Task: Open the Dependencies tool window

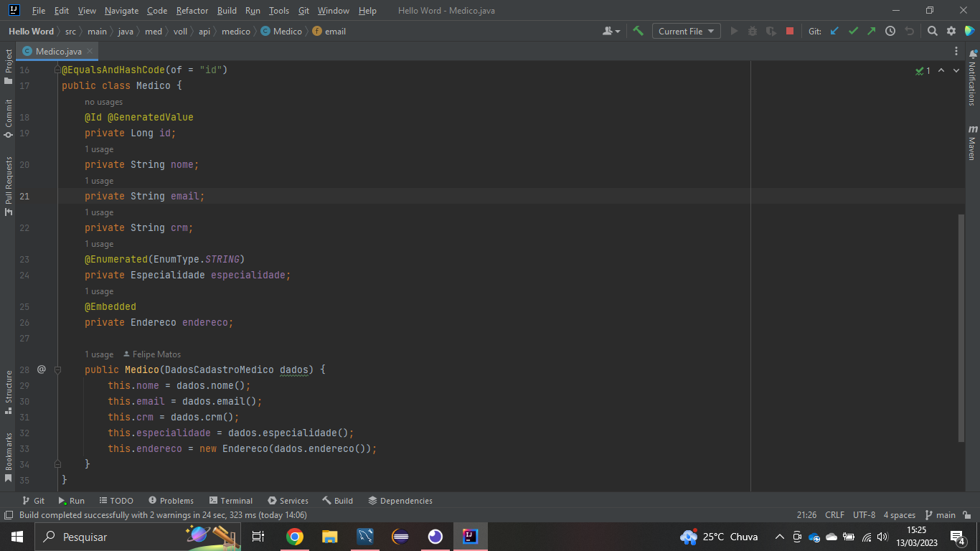Action: click(400, 501)
